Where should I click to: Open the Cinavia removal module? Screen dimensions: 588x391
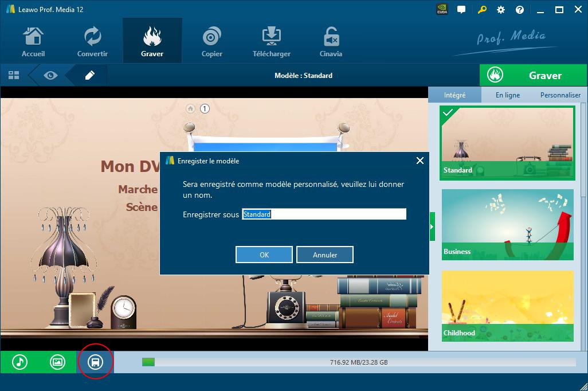pyautogui.click(x=331, y=42)
